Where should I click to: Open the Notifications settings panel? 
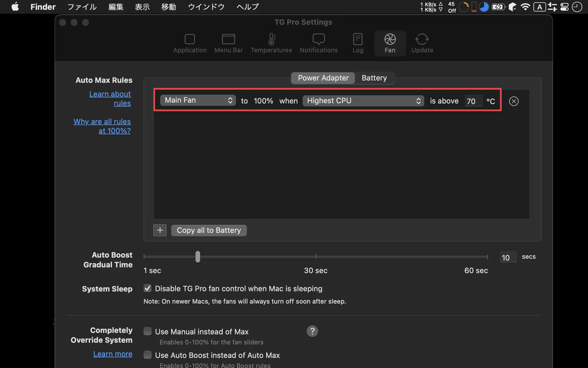(x=319, y=43)
